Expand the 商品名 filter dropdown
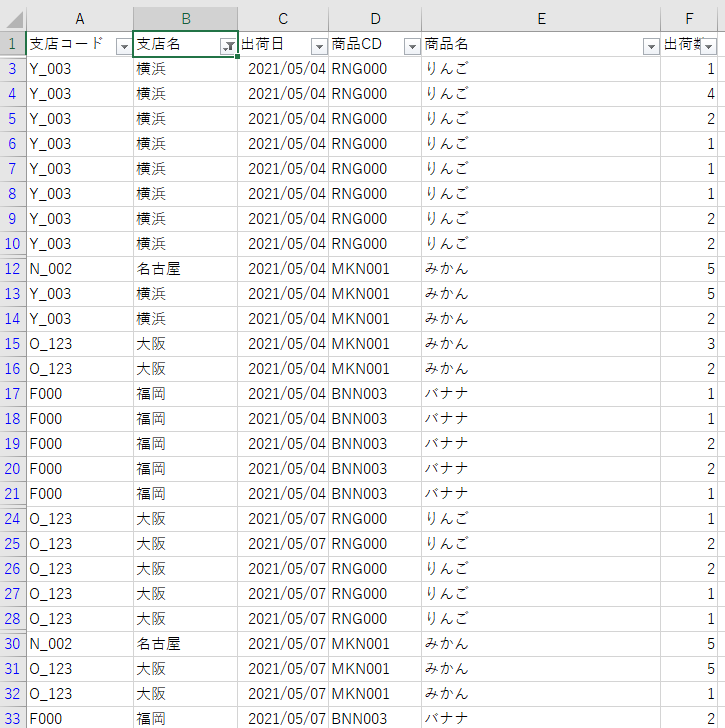The image size is (725, 728). point(650,46)
